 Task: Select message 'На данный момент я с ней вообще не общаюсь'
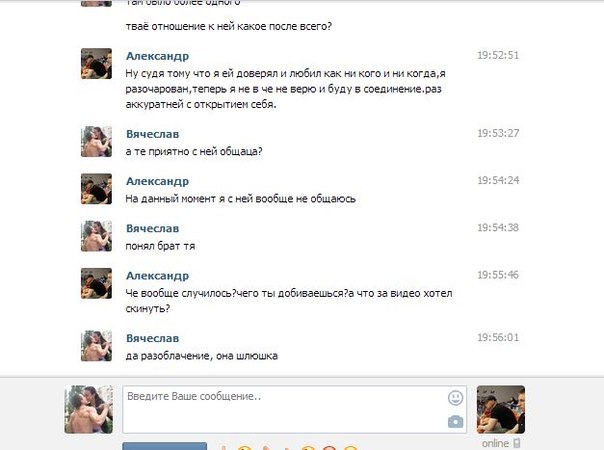tap(241, 199)
